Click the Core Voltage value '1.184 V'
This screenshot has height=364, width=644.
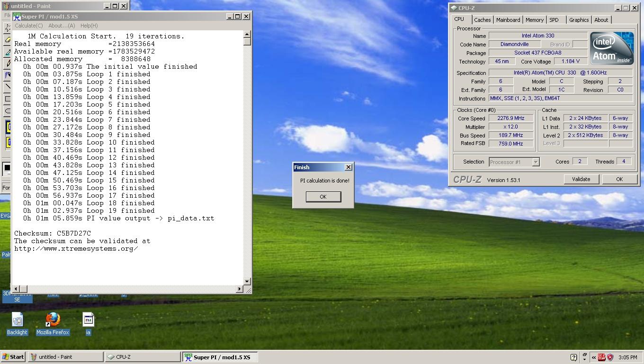[571, 61]
